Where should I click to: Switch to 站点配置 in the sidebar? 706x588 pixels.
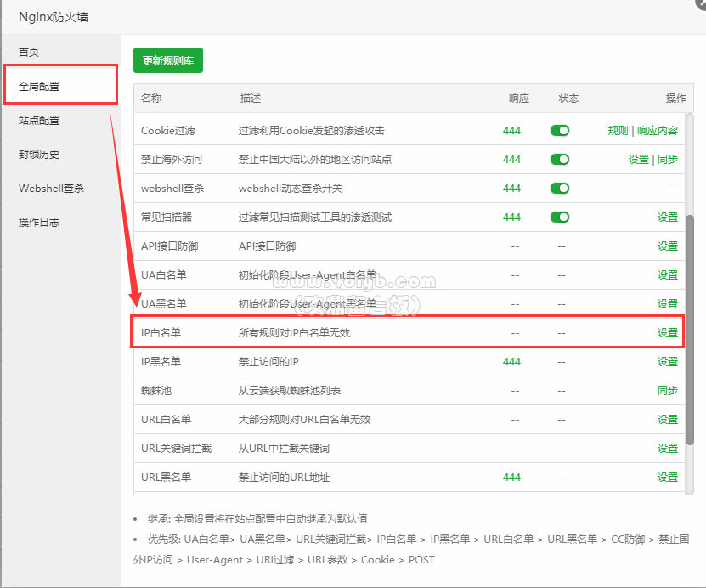click(x=39, y=120)
